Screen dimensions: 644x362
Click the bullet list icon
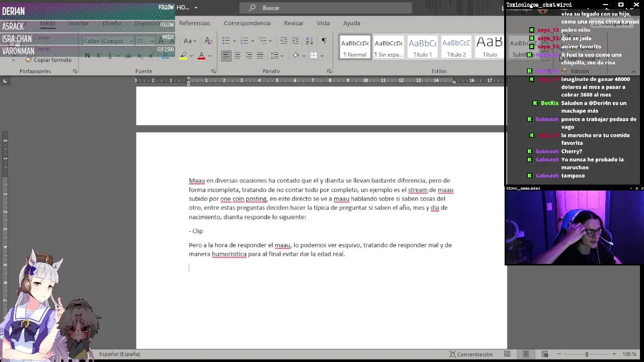pyautogui.click(x=226, y=41)
